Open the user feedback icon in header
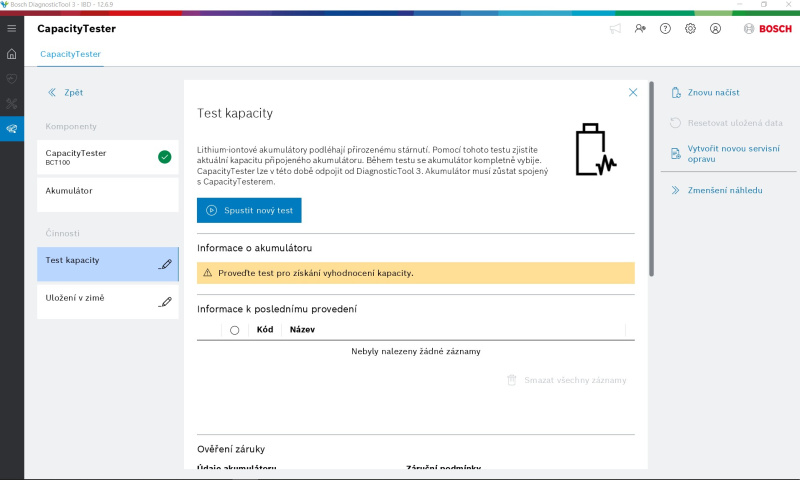 (x=640, y=29)
